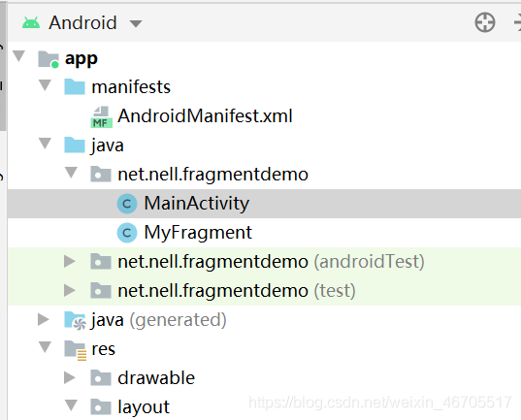Screen dimensions: 521x420
Task: Open the MainActivity class
Action: [196, 203]
